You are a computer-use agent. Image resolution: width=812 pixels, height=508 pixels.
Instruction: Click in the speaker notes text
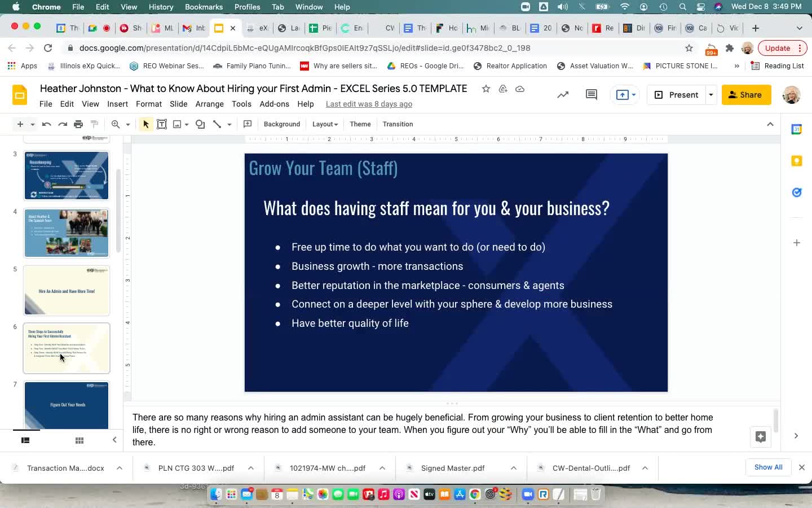pyautogui.click(x=423, y=430)
